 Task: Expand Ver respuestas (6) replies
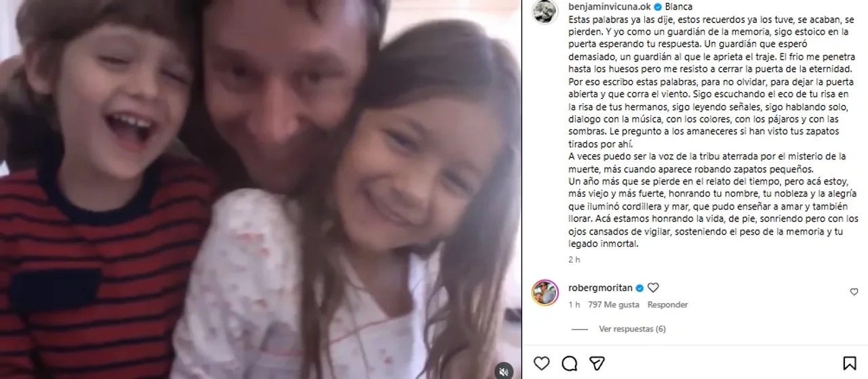[x=632, y=329]
